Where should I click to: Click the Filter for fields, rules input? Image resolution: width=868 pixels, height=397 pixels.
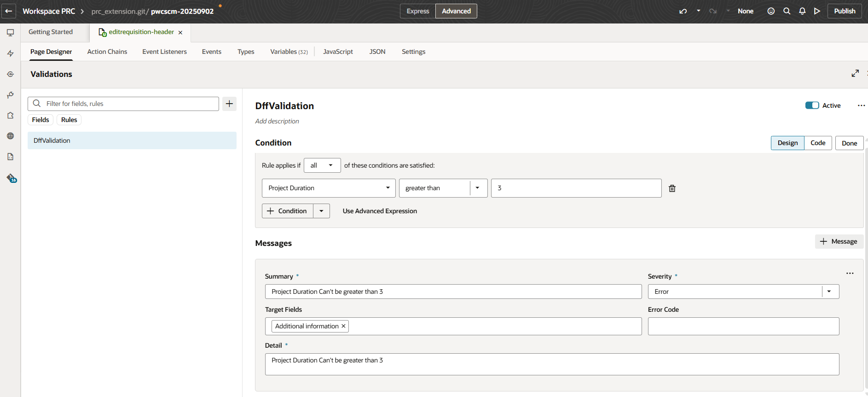(123, 104)
